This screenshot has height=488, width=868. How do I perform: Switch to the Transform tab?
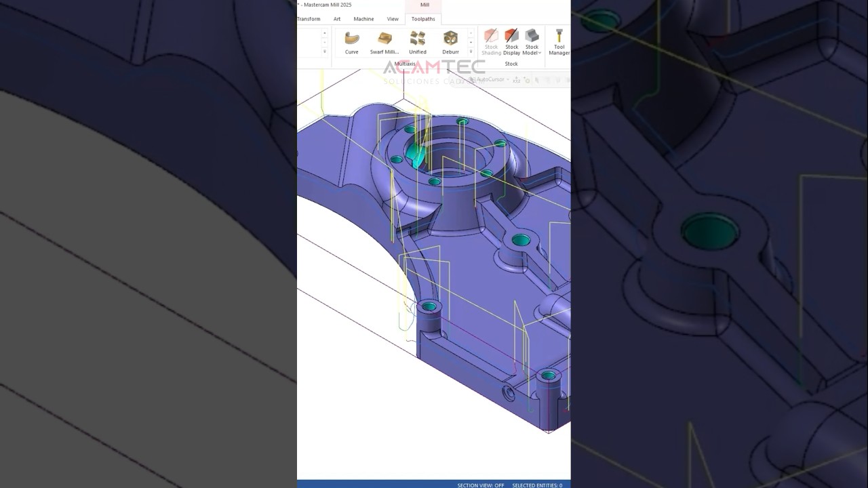309,19
